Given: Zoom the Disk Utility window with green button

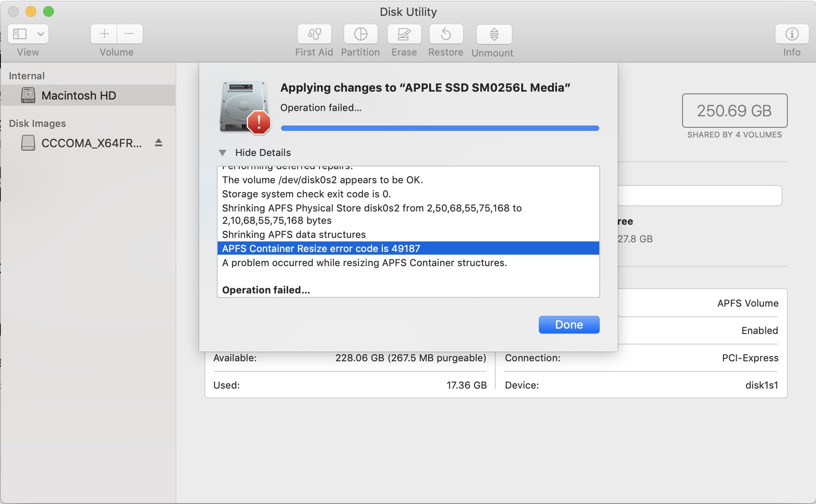Looking at the screenshot, I should click(48, 11).
